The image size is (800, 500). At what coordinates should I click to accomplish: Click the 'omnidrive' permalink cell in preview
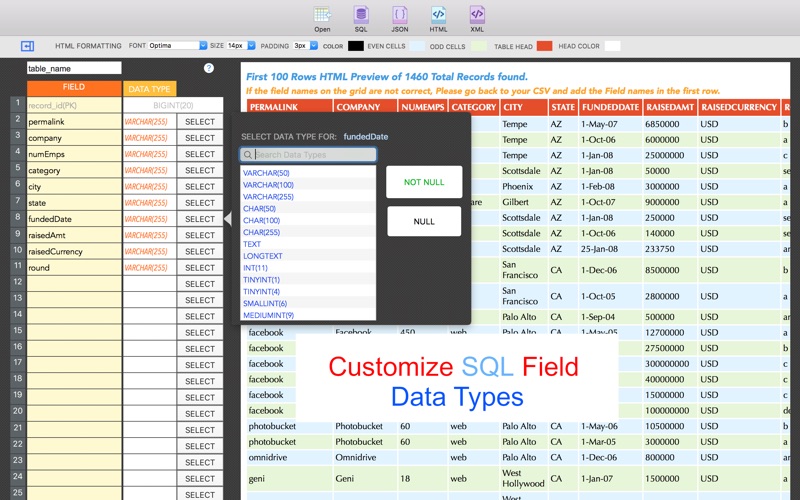coord(290,458)
